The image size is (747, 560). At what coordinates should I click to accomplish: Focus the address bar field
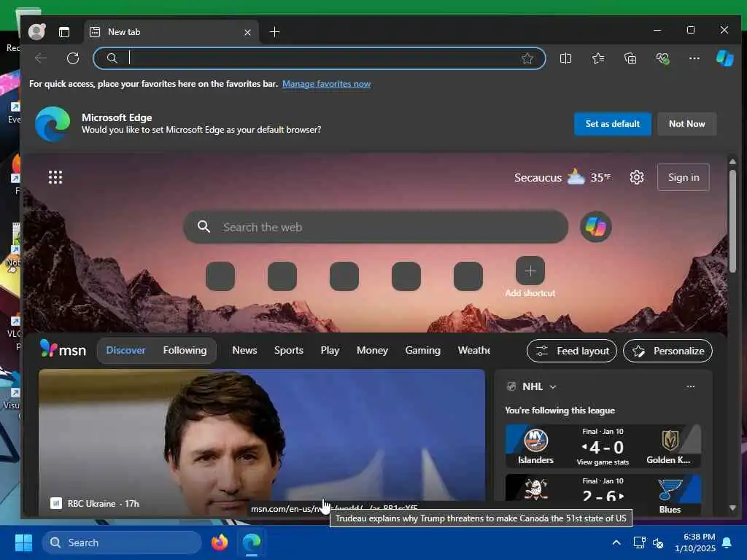pos(320,58)
